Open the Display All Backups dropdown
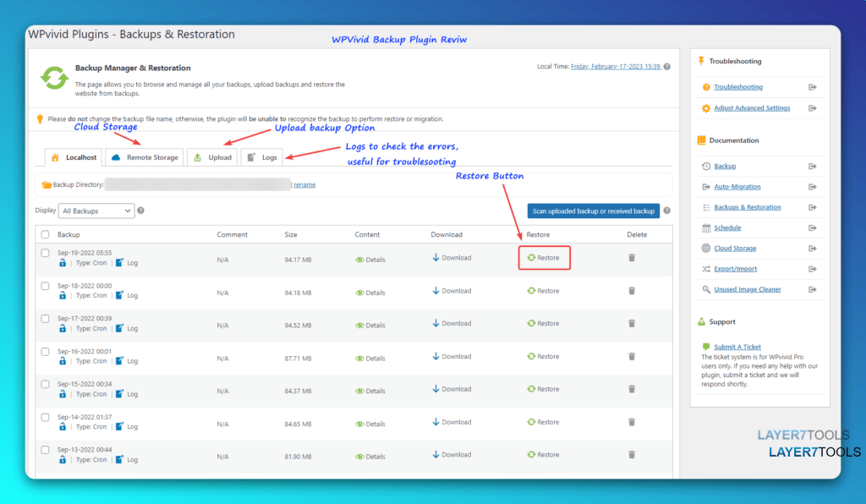The width and height of the screenshot is (866, 504). tap(96, 211)
